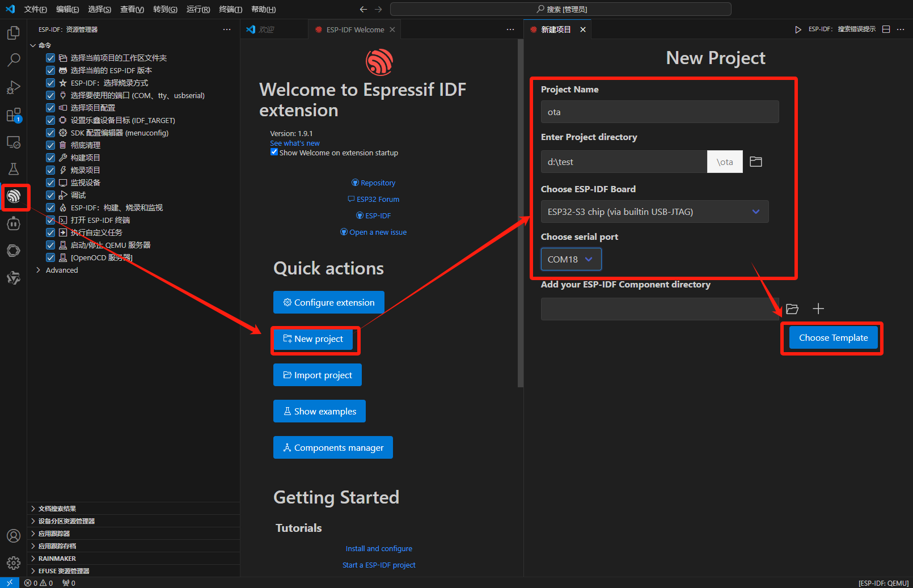The image size is (913, 588).
Task: Click the Import project button
Action: [318, 375]
